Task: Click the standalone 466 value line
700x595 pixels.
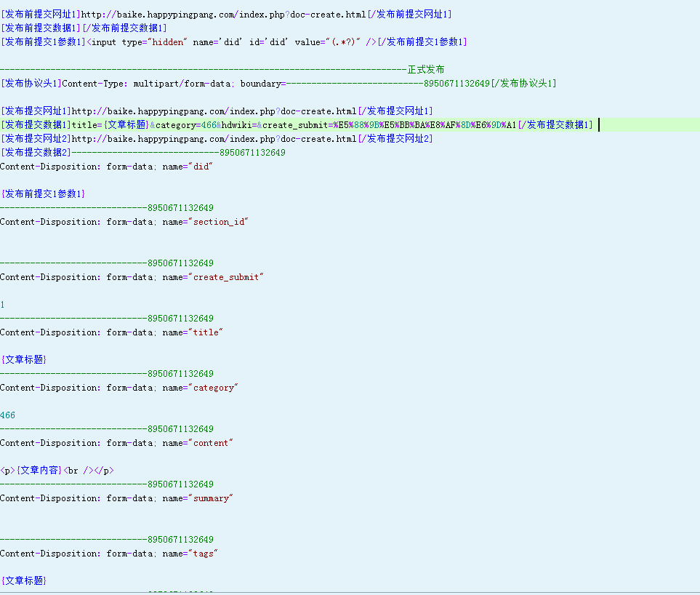Action: pos(7,415)
